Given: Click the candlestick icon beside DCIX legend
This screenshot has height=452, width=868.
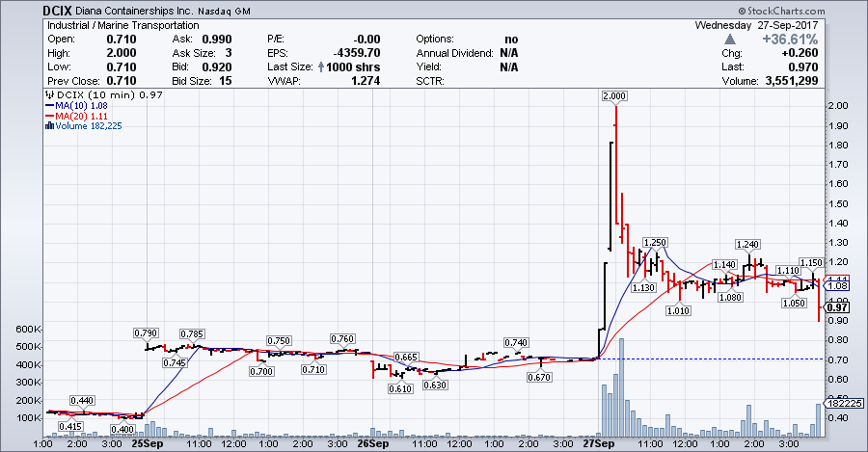Looking at the screenshot, I should (50, 94).
